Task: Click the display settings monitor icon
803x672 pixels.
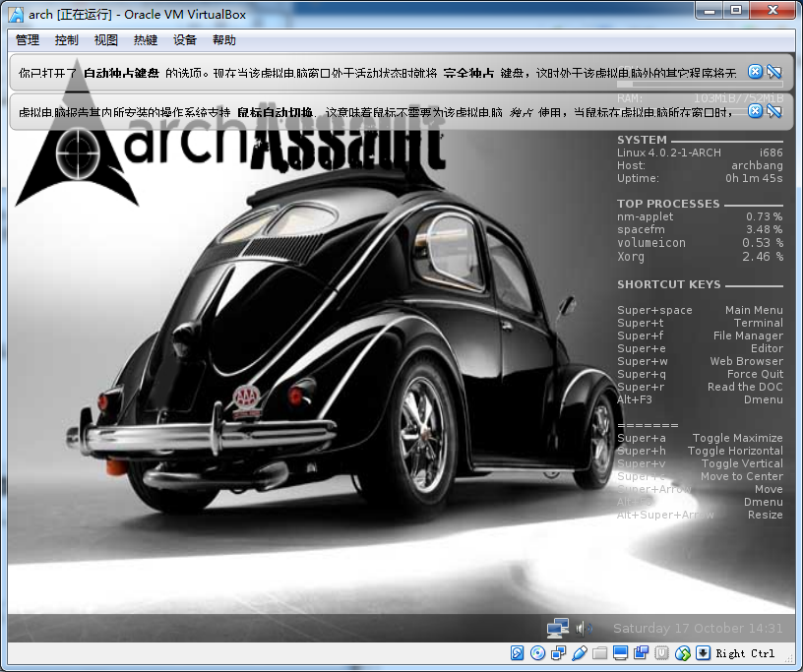Action: (620, 653)
